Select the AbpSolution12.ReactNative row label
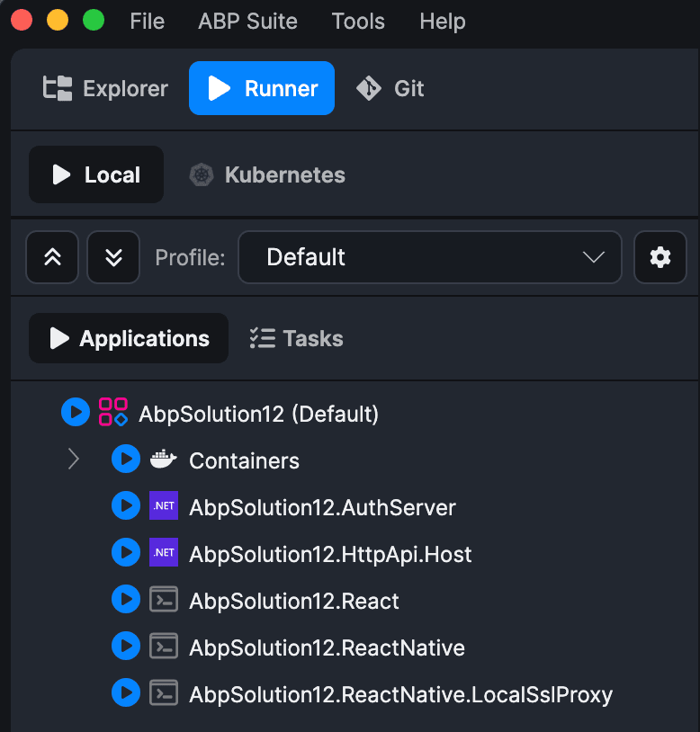Viewport: 700px width, 732px height. (327, 647)
